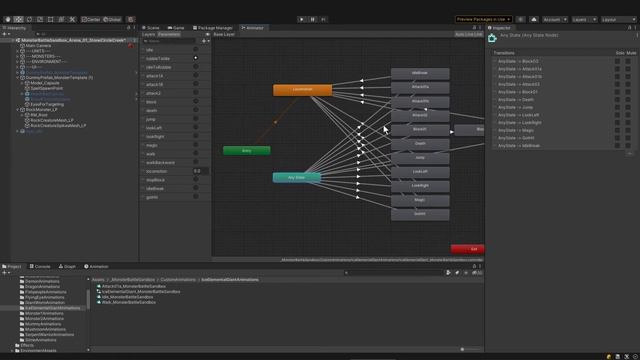
Task: Select the Scale tool
Action: pos(40,19)
